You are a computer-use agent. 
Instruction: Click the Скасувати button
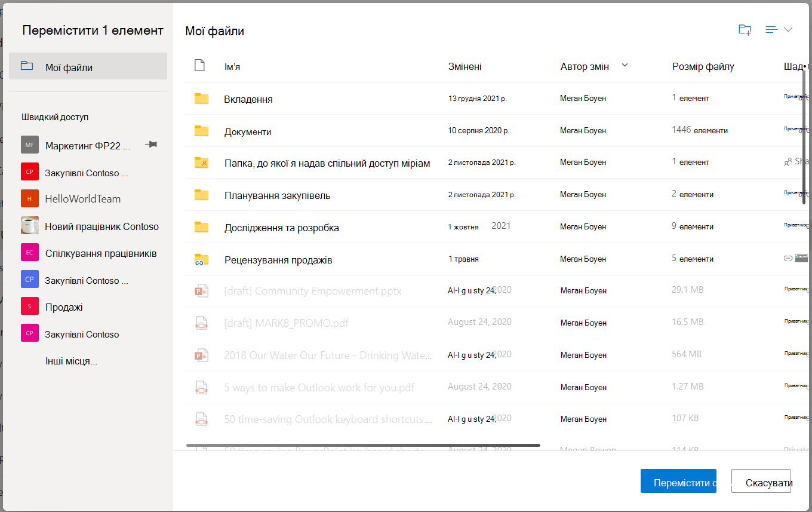pyautogui.click(x=761, y=481)
